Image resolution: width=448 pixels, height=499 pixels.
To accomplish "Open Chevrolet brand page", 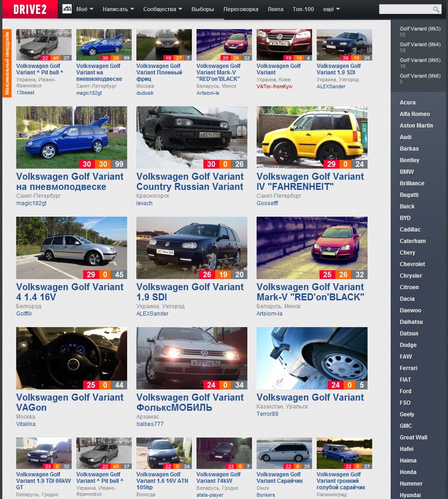I will click(413, 264).
